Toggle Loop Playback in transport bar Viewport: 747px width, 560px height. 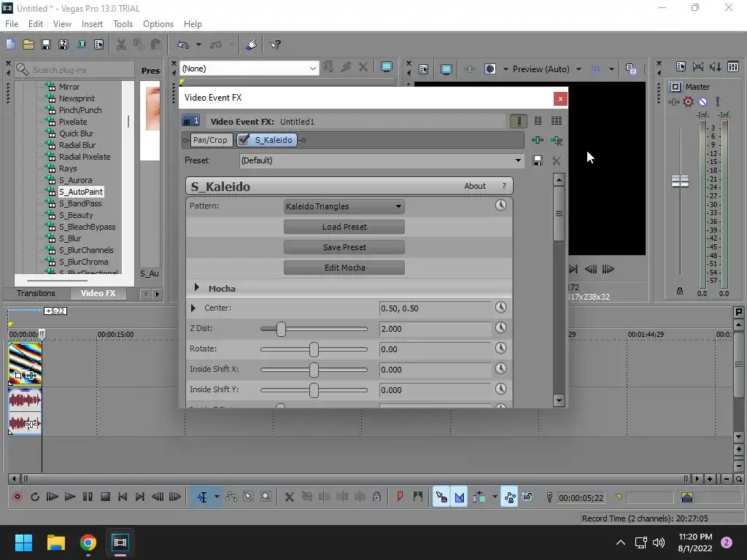[x=35, y=497]
